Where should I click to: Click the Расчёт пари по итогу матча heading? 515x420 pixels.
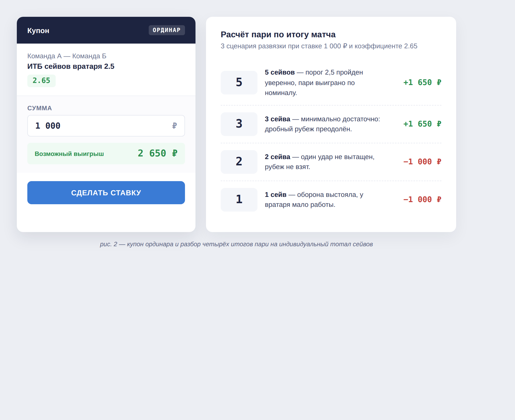(278, 35)
